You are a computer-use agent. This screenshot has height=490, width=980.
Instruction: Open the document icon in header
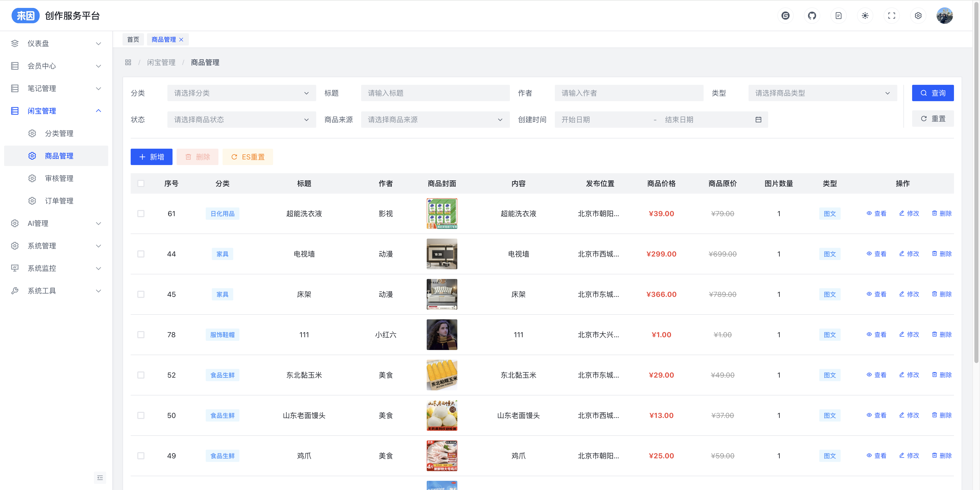click(x=838, y=16)
